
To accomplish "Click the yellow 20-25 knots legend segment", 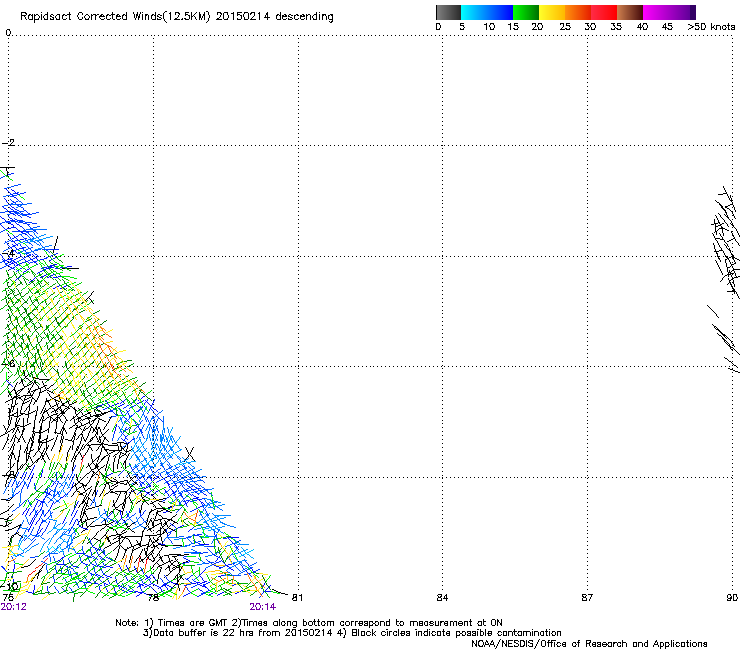I will pos(552,12).
